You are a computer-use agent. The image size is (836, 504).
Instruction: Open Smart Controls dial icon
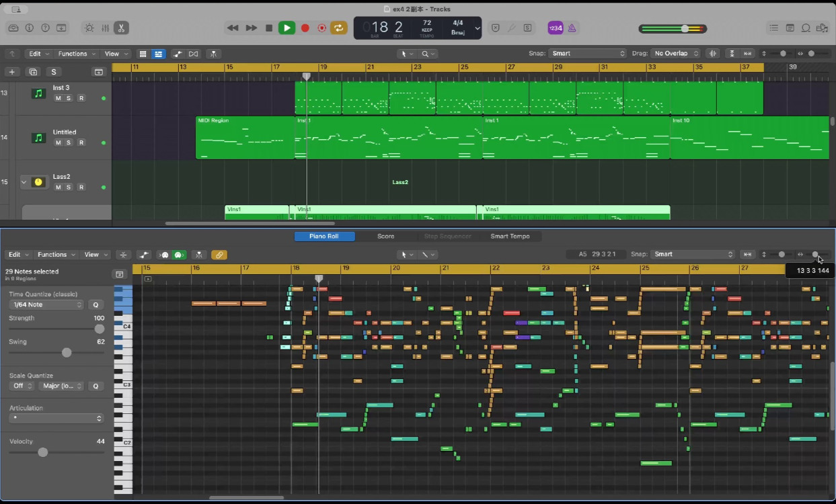tap(89, 28)
